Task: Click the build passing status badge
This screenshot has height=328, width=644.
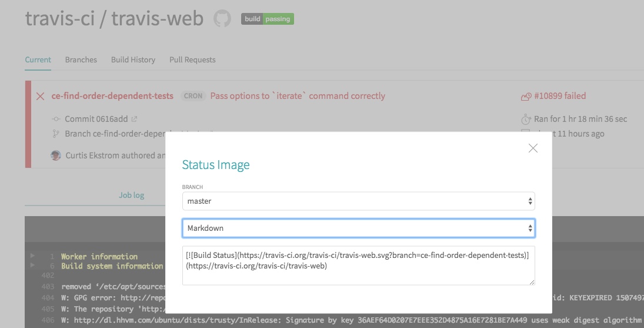Action: (267, 19)
